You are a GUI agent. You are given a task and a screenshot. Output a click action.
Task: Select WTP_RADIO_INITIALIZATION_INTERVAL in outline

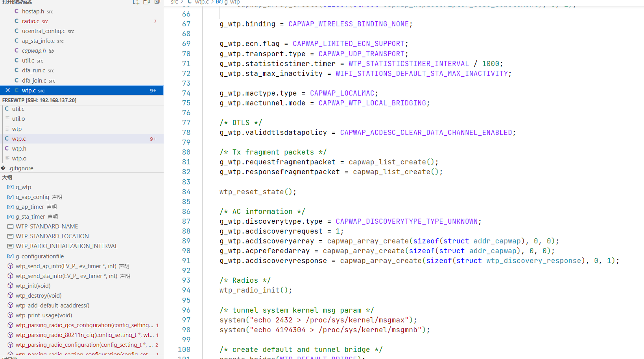[82, 246]
